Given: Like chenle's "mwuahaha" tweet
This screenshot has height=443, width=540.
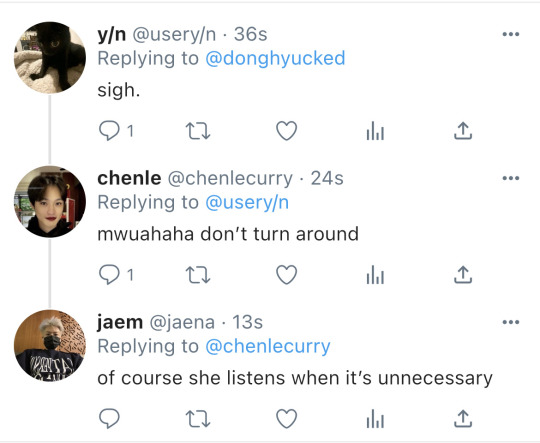Looking at the screenshot, I should 287,275.
